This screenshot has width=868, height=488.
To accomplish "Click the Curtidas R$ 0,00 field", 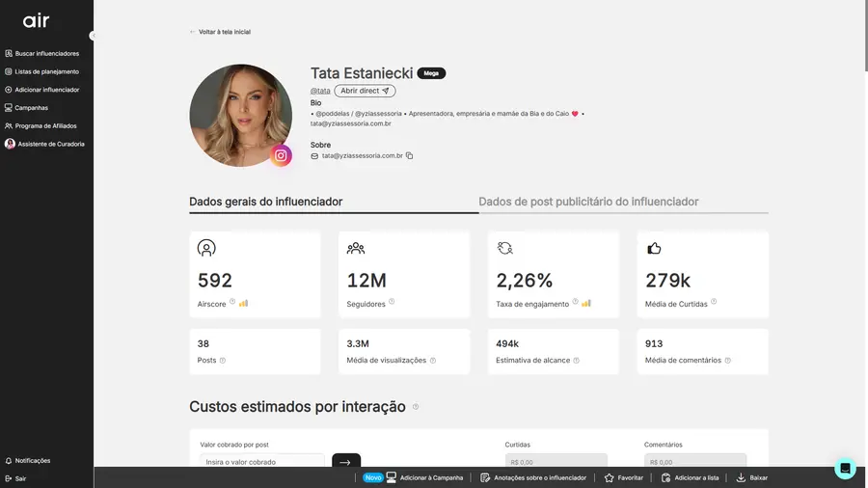I will tap(556, 461).
